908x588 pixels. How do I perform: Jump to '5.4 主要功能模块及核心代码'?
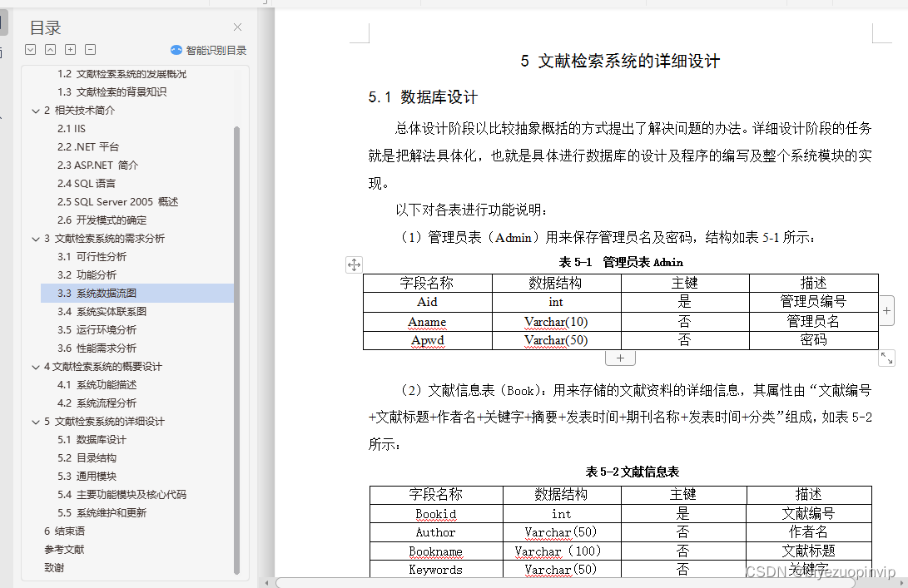point(122,495)
